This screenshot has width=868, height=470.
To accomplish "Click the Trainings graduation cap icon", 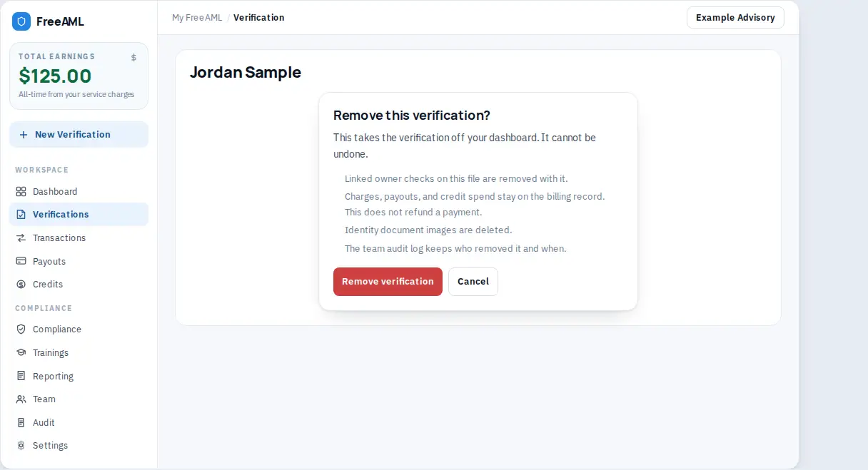I will point(21,353).
